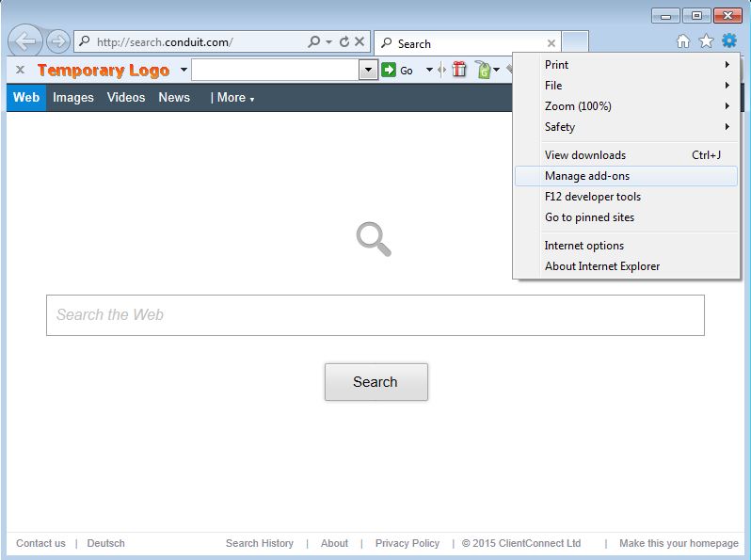Open the Safety submenu
The height and width of the screenshot is (560, 751).
627,127
